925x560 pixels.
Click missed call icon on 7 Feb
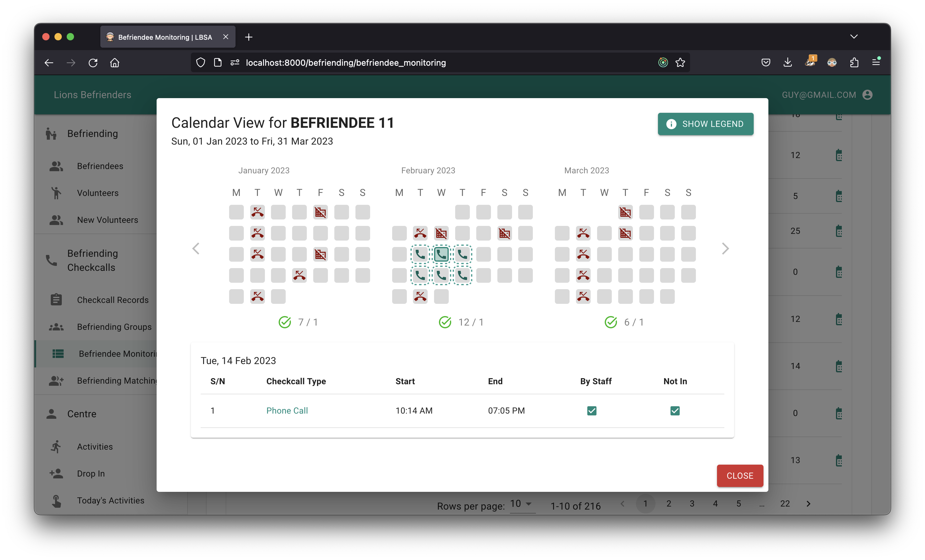420,233
